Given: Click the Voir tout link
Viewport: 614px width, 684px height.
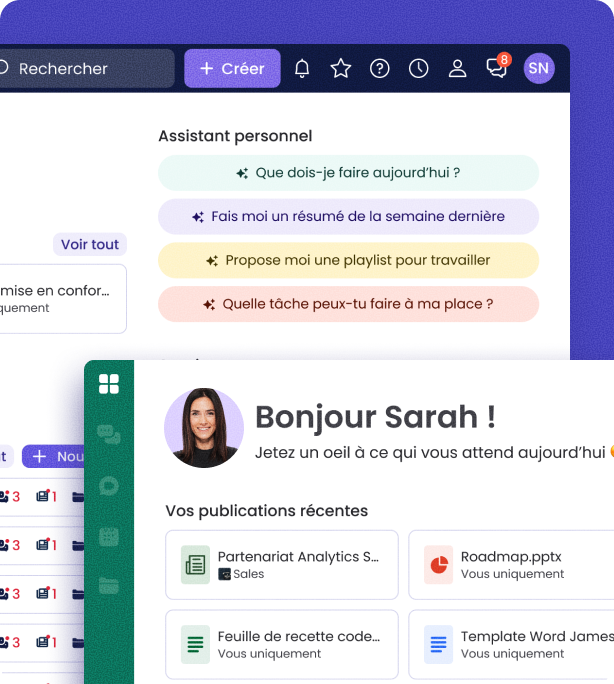Looking at the screenshot, I should point(90,245).
